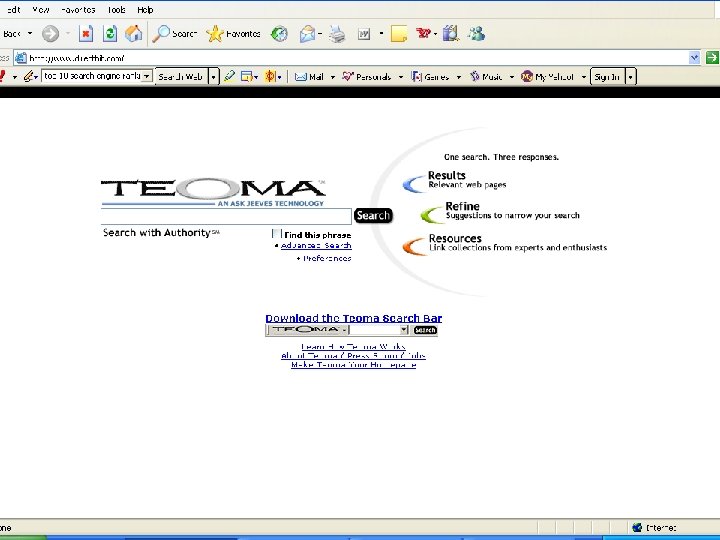Click the envelope Mail icon in browser toolbar
This screenshot has height=540, width=720.
pos(307,34)
